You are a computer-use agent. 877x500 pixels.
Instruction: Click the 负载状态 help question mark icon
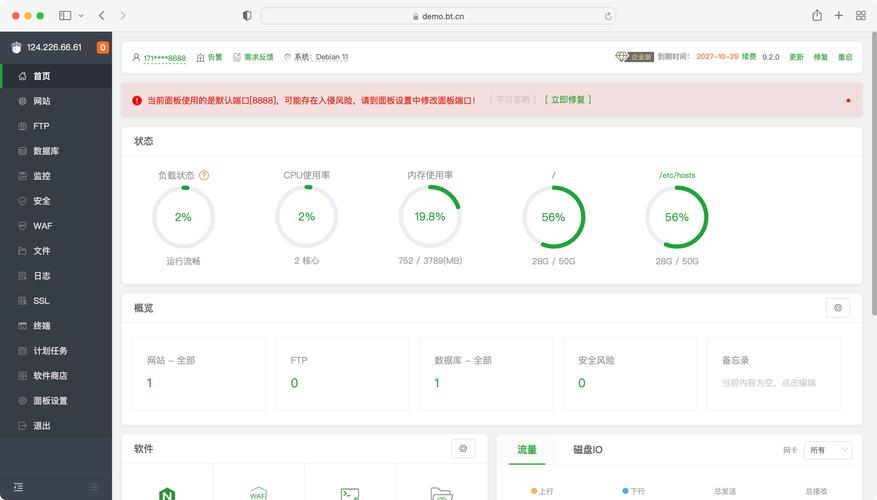(204, 175)
